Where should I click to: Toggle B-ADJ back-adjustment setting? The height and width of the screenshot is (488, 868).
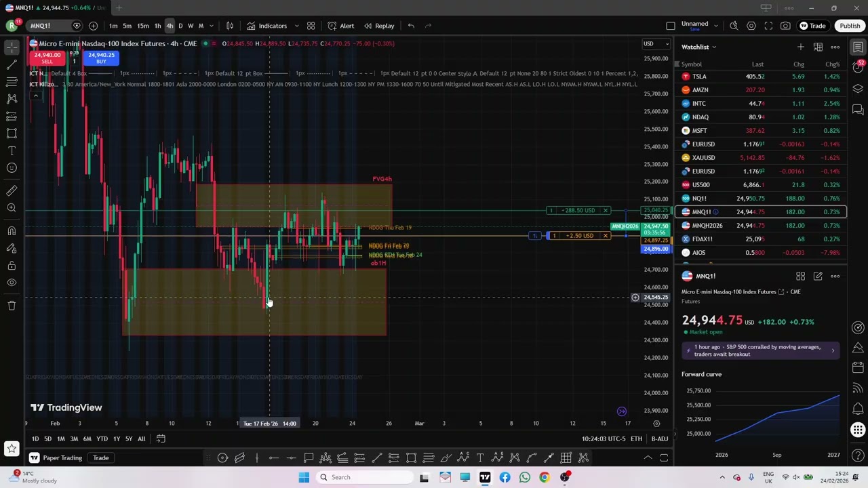coord(660,439)
